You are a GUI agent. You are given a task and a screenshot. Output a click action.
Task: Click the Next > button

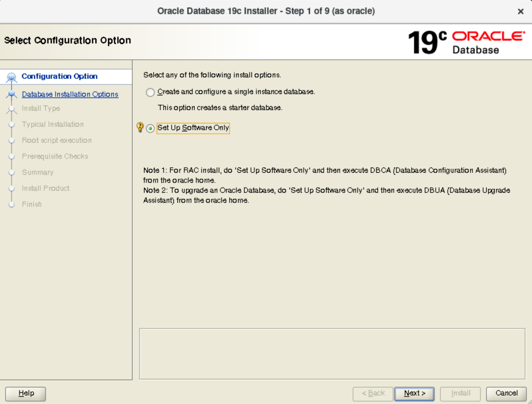click(414, 393)
